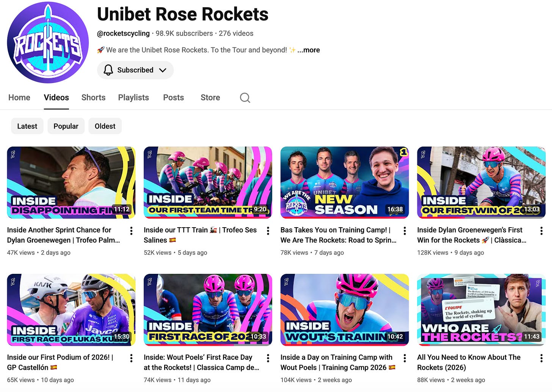
Task: Open more options for Wout Poels' First Race video
Action: coord(268,358)
